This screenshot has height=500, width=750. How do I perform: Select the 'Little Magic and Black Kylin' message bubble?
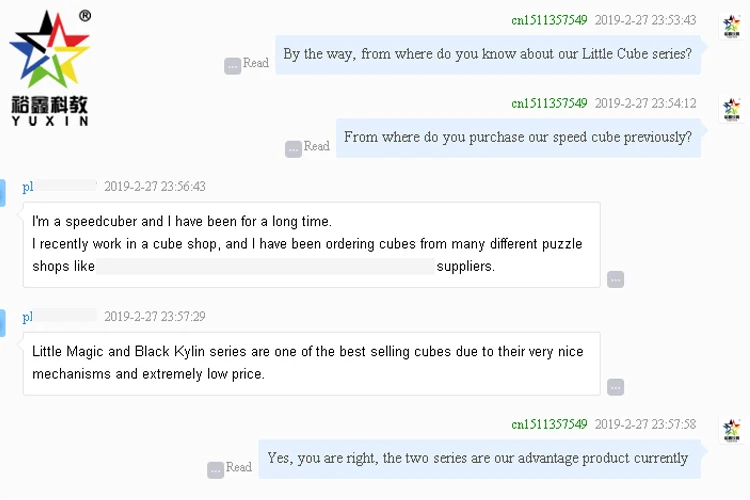(311, 363)
